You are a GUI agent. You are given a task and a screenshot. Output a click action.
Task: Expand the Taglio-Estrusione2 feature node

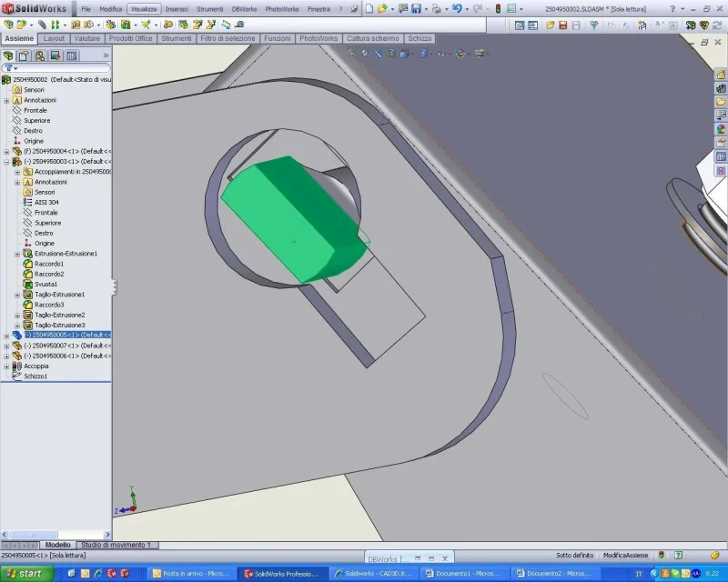tap(17, 316)
